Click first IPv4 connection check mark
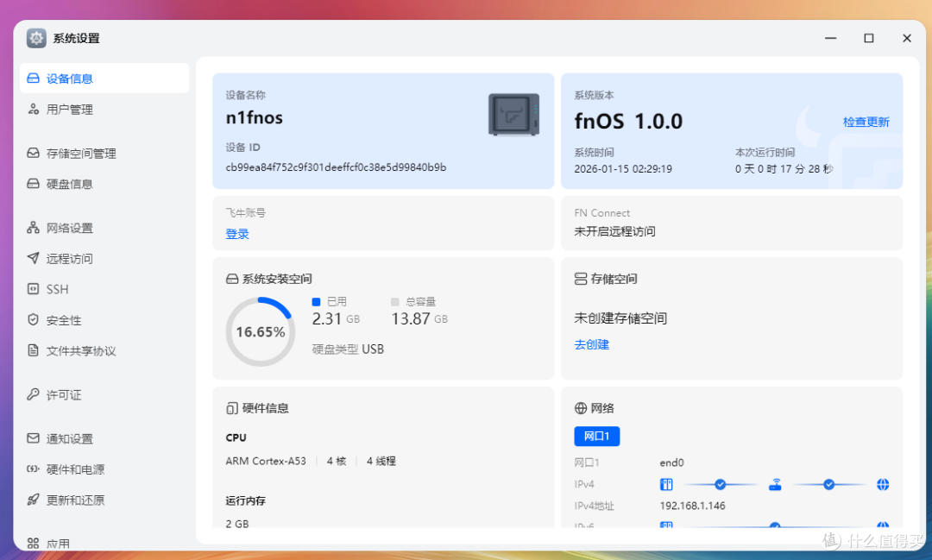This screenshot has height=560, width=932. point(721,485)
